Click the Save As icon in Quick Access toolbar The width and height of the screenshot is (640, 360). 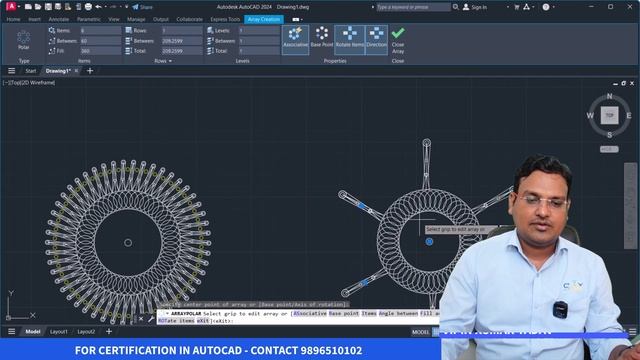(58, 7)
